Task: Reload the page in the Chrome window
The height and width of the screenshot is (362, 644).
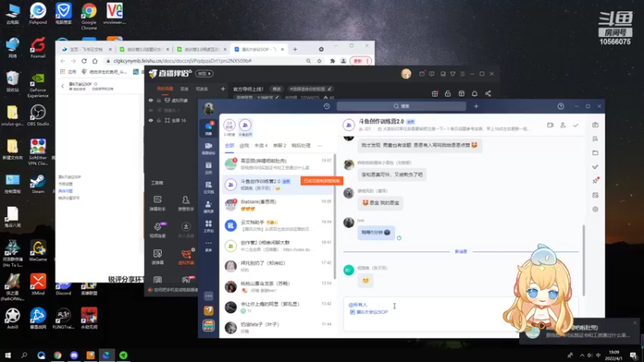Action: coord(85,61)
